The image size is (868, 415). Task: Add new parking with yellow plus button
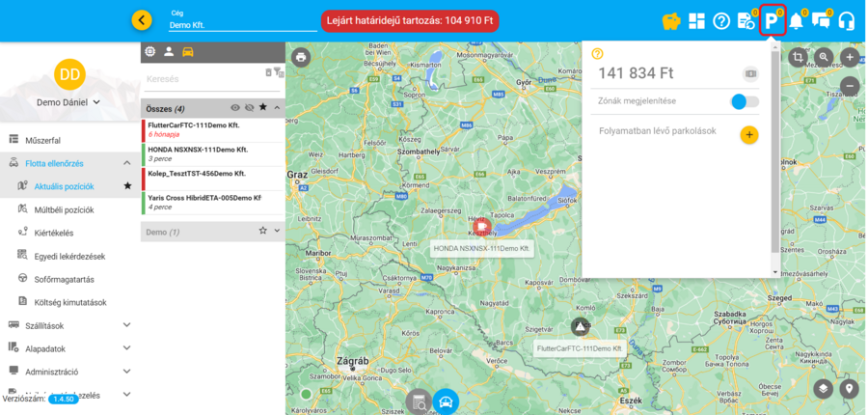748,135
